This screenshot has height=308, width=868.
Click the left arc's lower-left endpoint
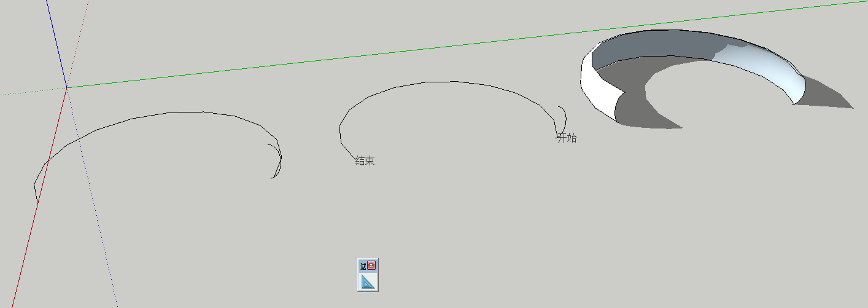point(37,202)
